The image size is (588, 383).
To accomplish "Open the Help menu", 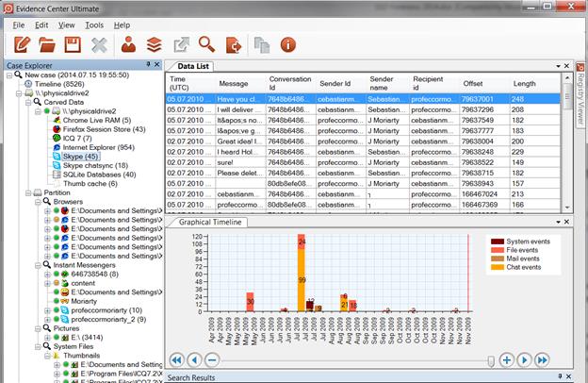I will (122, 25).
